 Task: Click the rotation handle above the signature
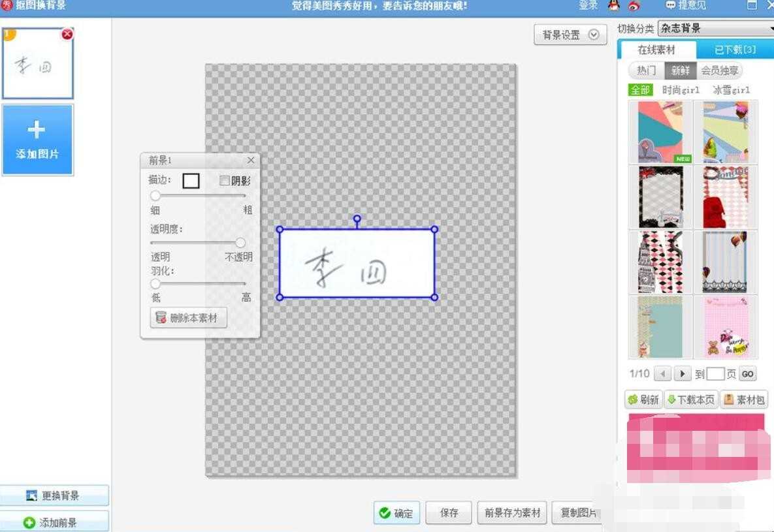click(357, 218)
